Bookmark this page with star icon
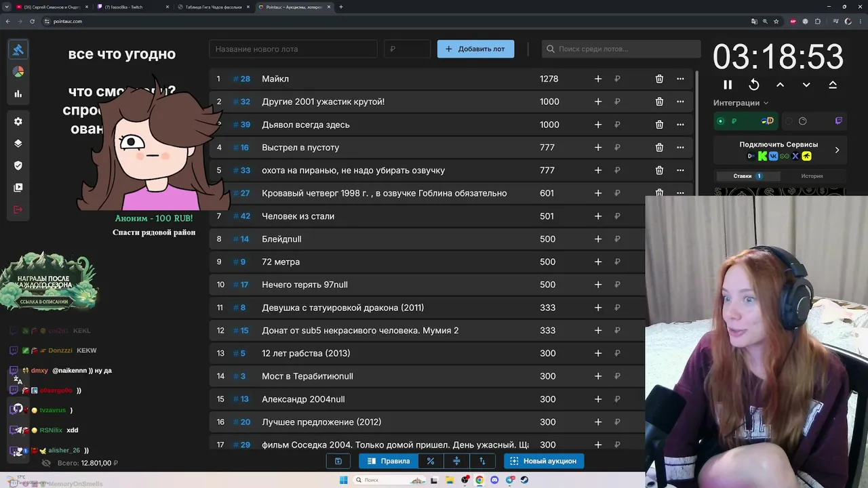The width and height of the screenshot is (868, 488). pos(776,21)
